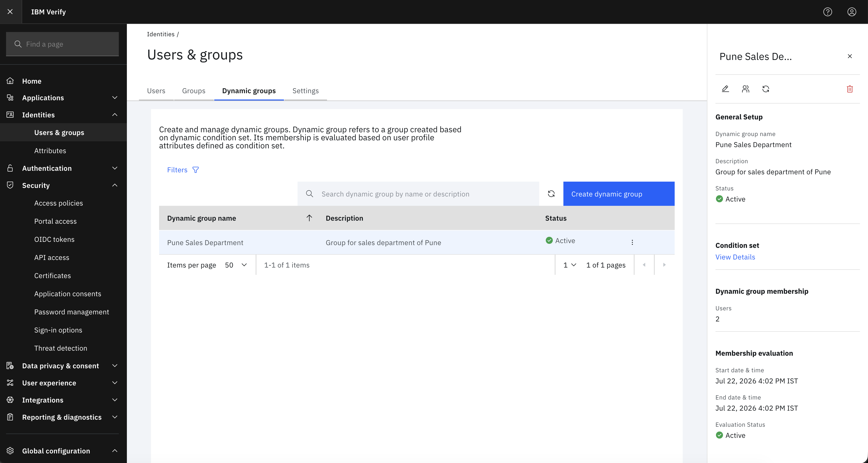Sort by Dynamic group name arrow
Viewport: 868px width, 463px height.
(x=309, y=218)
